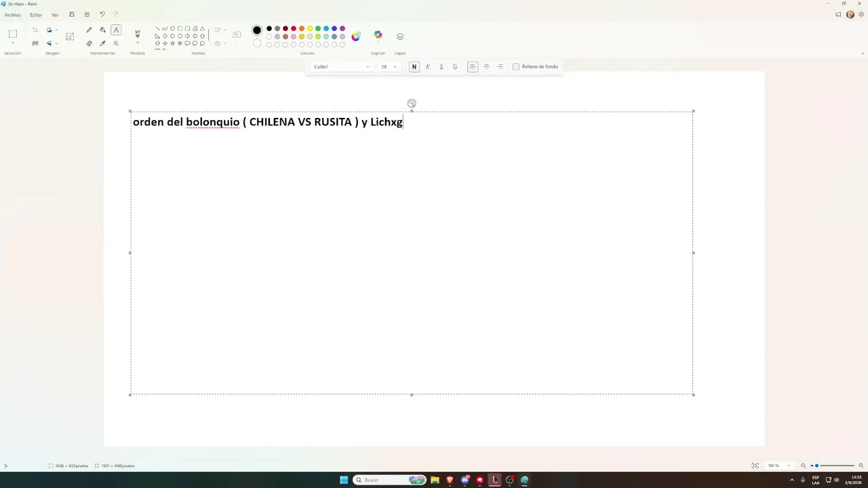The height and width of the screenshot is (488, 868).
Task: Select the Fill bucket tool
Action: 102,30
